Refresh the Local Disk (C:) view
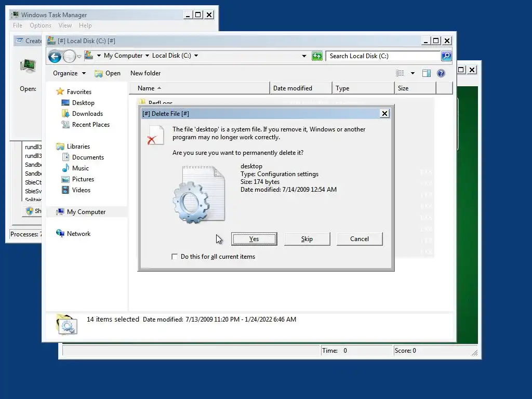The width and height of the screenshot is (532, 399). (x=317, y=56)
